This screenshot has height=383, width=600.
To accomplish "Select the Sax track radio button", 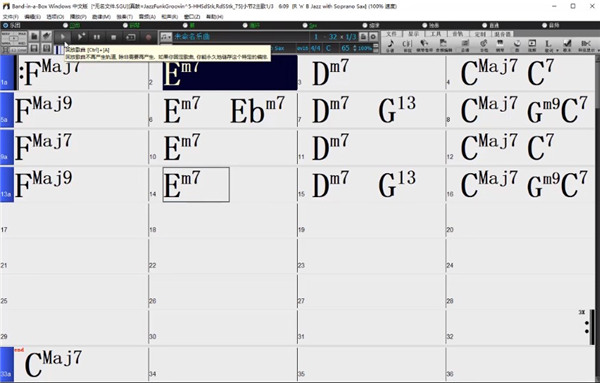I will (305, 25).
